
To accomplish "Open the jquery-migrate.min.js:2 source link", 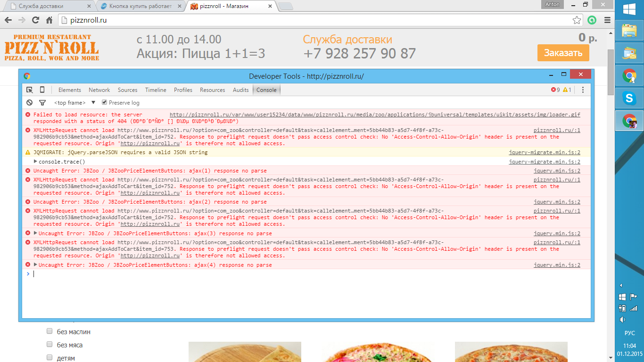I will tap(544, 152).
